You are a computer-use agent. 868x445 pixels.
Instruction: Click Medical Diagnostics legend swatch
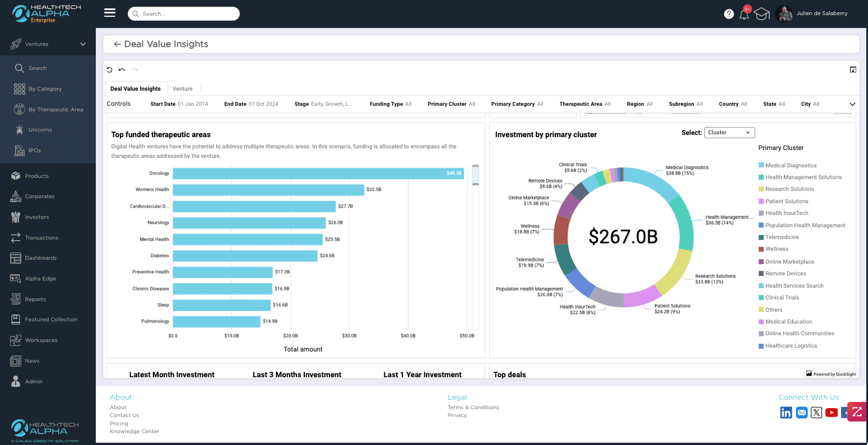coord(761,165)
